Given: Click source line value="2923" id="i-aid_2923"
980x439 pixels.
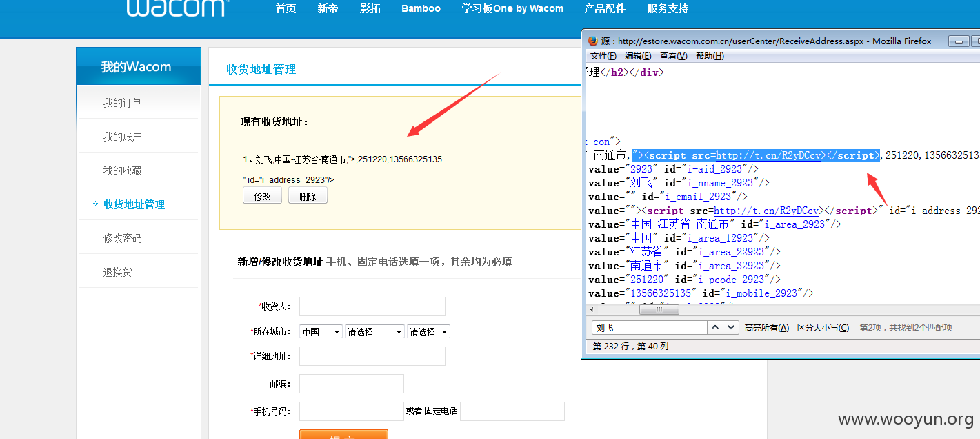Looking at the screenshot, I should (x=674, y=169).
